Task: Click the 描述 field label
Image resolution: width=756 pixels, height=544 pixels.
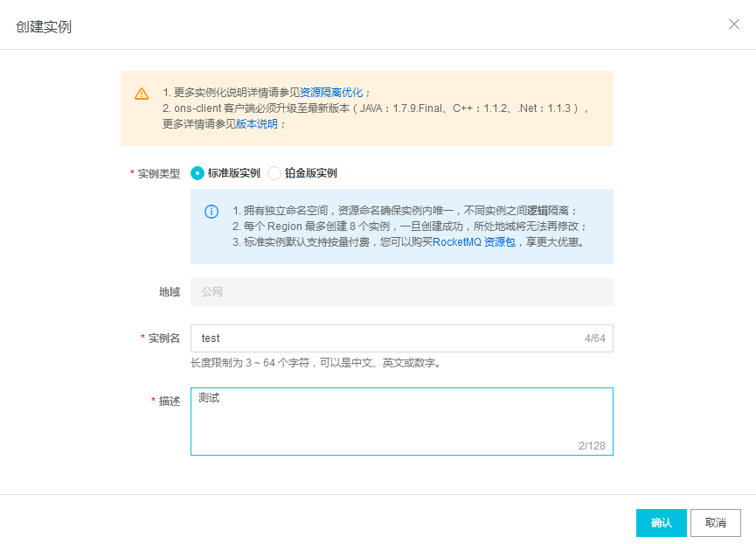Action: pyautogui.click(x=169, y=401)
